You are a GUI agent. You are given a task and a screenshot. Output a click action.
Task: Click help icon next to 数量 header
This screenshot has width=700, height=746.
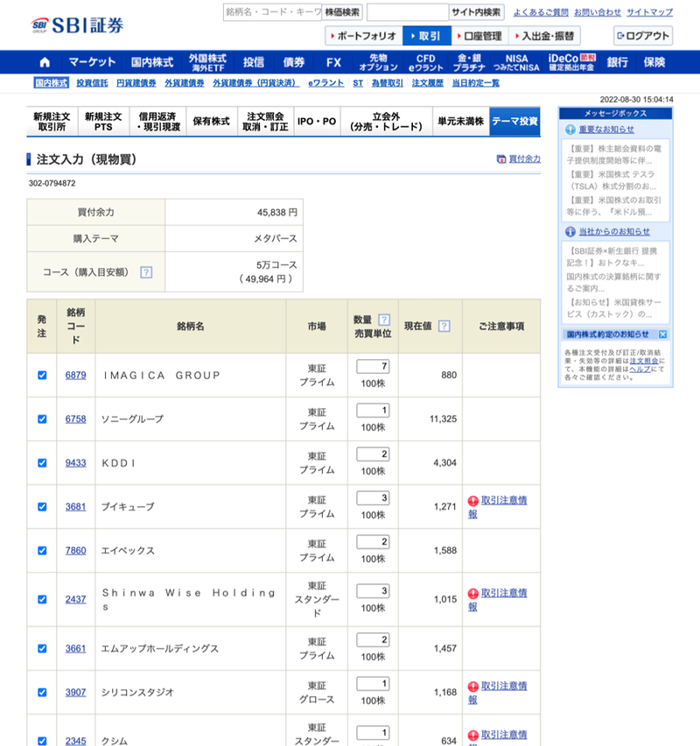coord(383,320)
